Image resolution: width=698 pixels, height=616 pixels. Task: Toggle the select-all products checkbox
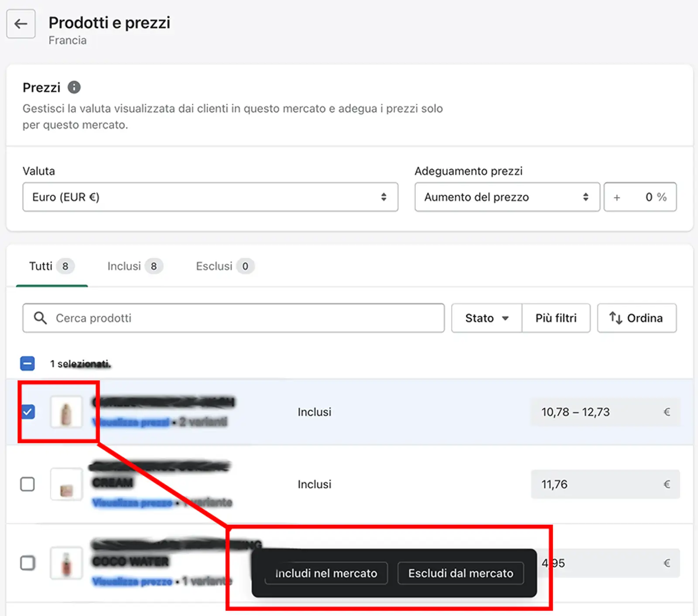(27, 363)
